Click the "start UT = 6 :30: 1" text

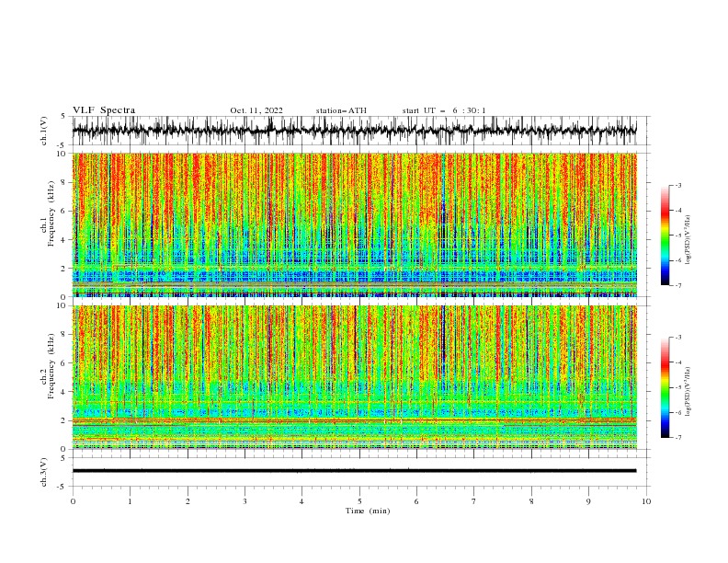[444, 110]
